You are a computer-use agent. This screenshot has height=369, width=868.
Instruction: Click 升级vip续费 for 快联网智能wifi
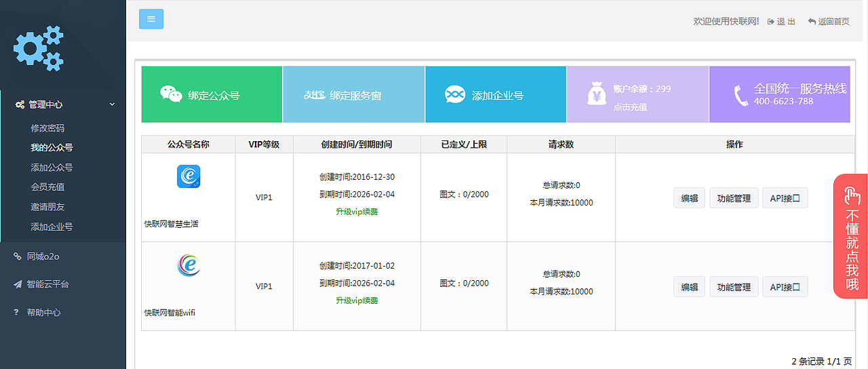pyautogui.click(x=357, y=300)
